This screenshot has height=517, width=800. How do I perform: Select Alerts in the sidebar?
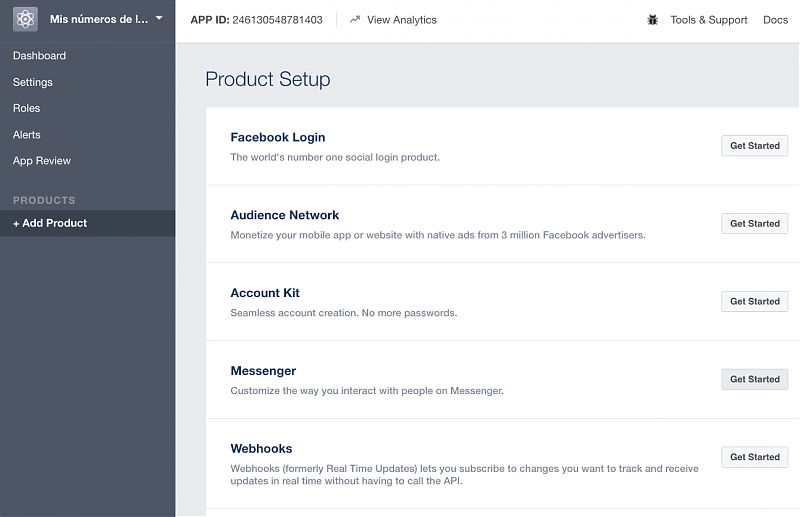point(27,135)
